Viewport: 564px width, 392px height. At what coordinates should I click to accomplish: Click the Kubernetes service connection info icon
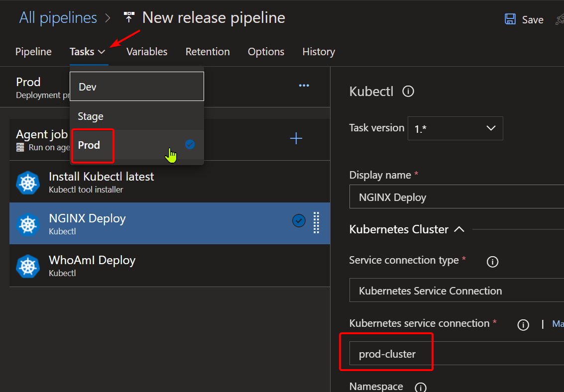[x=523, y=325]
